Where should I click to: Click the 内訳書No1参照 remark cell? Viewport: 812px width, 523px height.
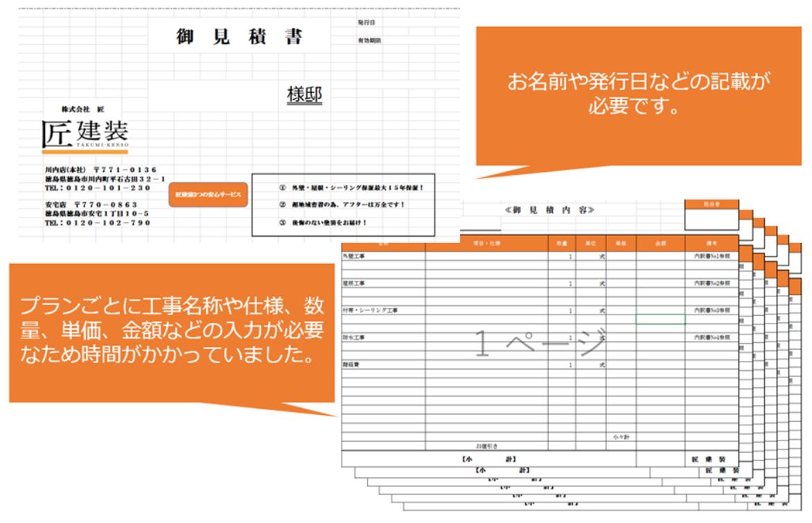[x=711, y=256]
